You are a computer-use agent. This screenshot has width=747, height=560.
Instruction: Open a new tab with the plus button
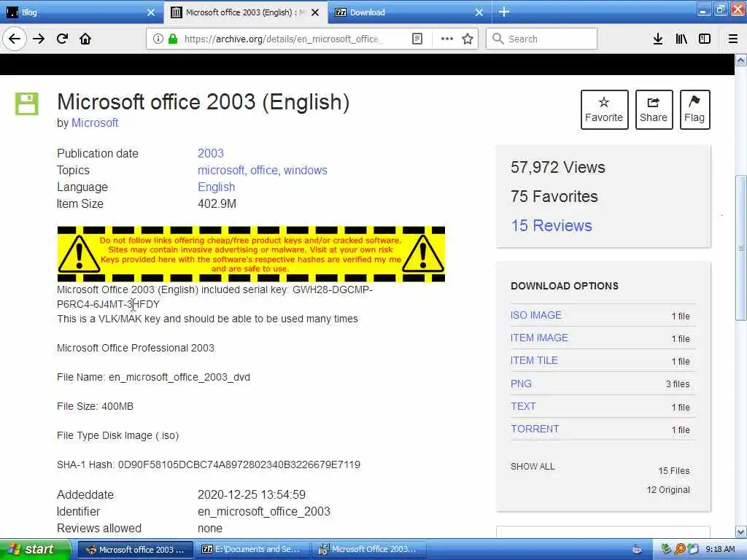point(504,12)
